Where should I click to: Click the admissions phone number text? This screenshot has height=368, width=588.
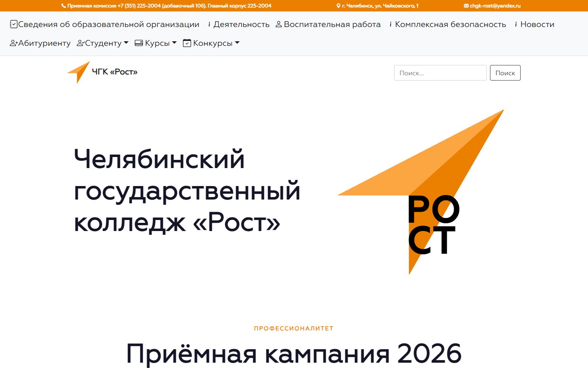coord(169,6)
